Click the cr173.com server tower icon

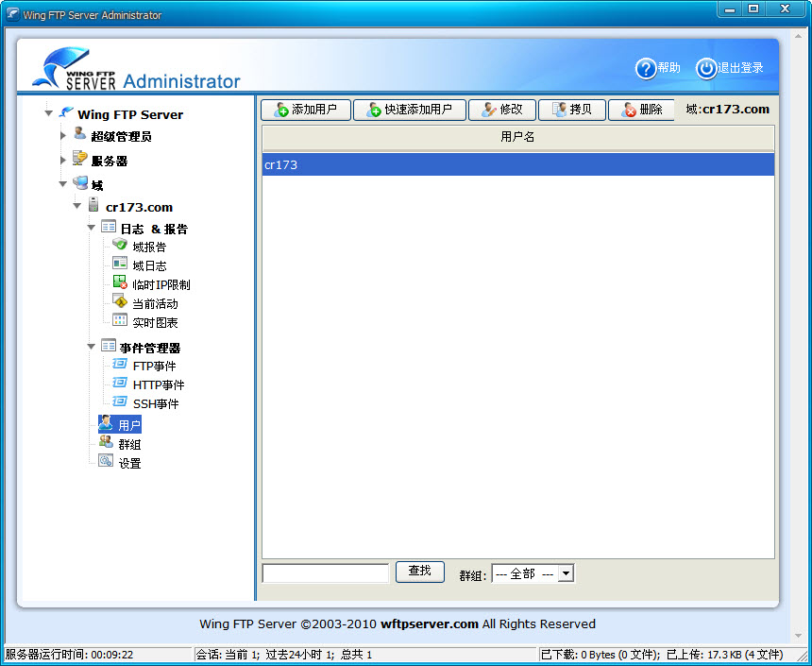click(93, 205)
